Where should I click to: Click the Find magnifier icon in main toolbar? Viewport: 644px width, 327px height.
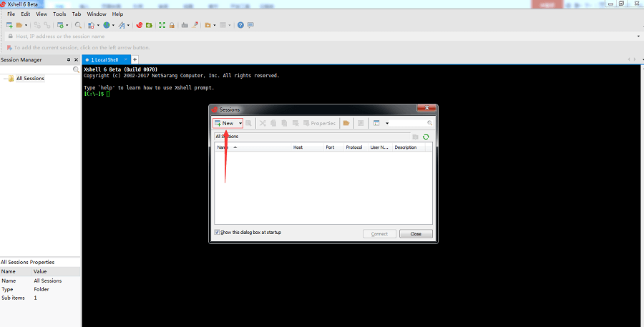point(78,25)
